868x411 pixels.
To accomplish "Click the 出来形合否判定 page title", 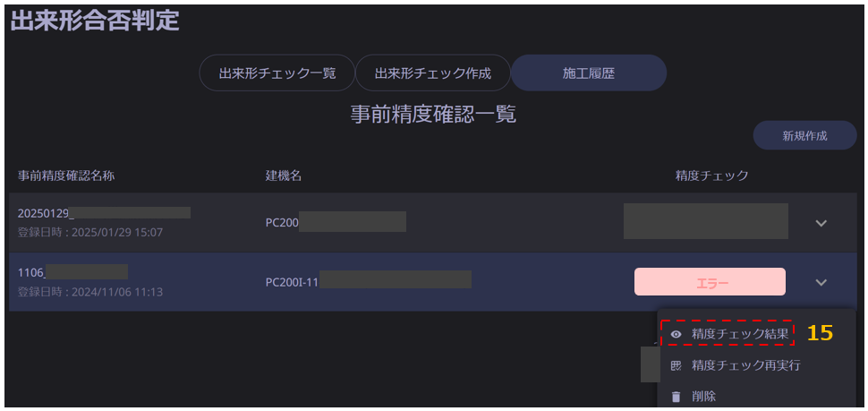I will [95, 21].
